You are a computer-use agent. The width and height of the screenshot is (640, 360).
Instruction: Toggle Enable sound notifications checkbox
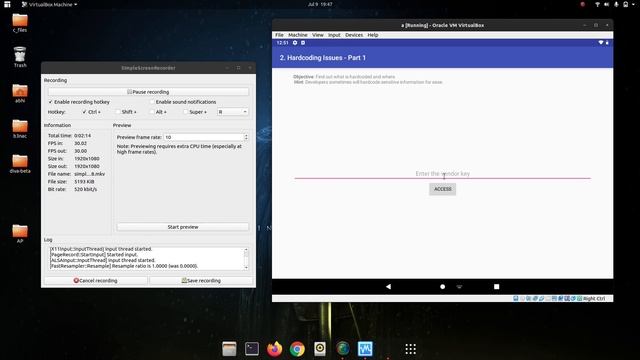click(152, 102)
